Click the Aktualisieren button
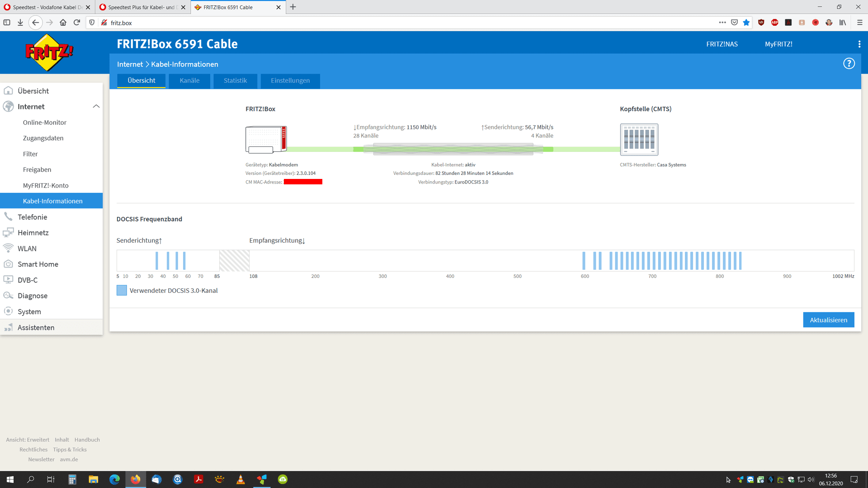Viewport: 868px width, 488px height. coord(828,320)
